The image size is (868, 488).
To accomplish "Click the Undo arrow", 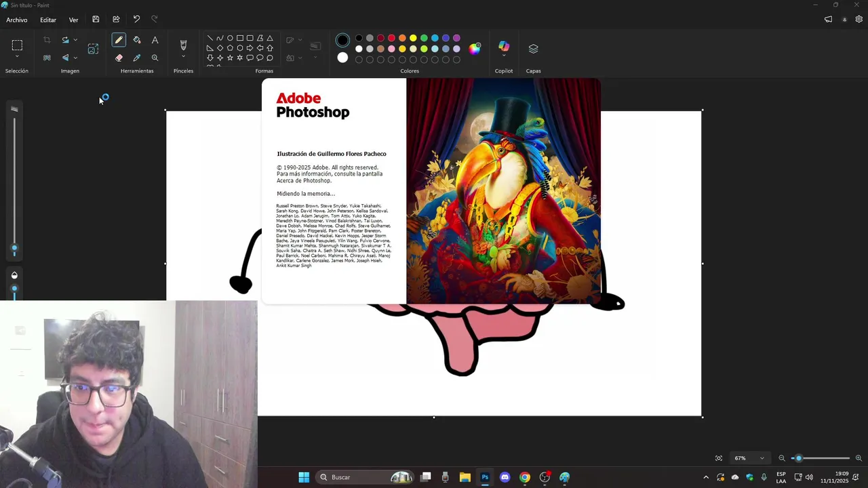I will tap(136, 20).
